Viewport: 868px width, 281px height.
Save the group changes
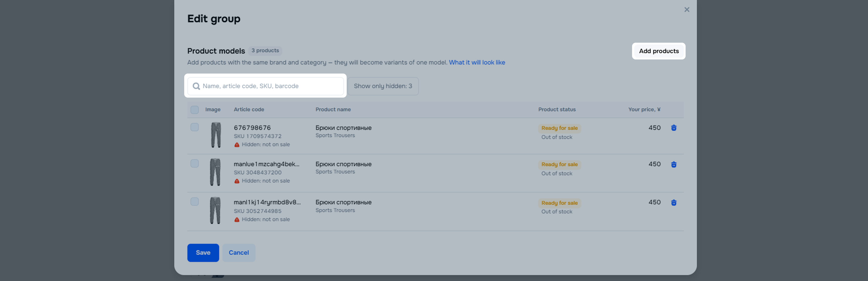[x=203, y=253]
